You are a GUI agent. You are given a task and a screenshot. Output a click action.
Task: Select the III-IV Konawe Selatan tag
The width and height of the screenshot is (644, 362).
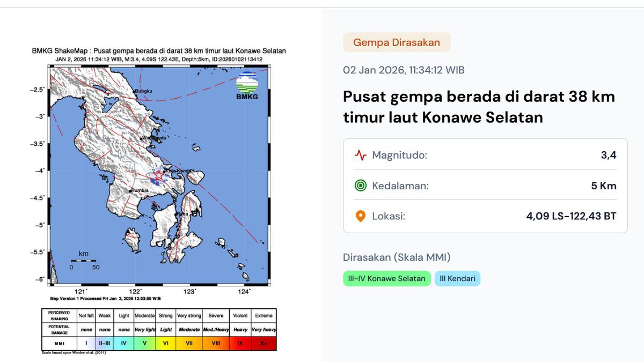[x=386, y=278]
